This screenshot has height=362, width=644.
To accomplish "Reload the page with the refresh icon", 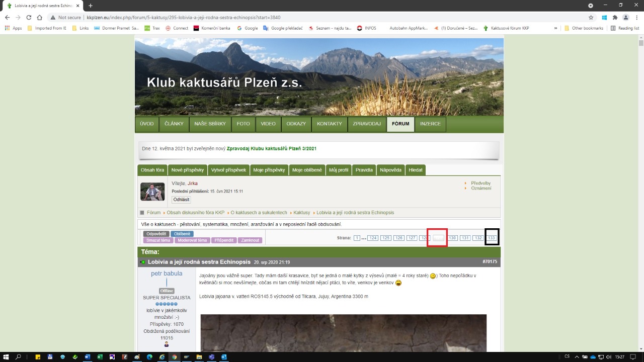I will coord(29,17).
